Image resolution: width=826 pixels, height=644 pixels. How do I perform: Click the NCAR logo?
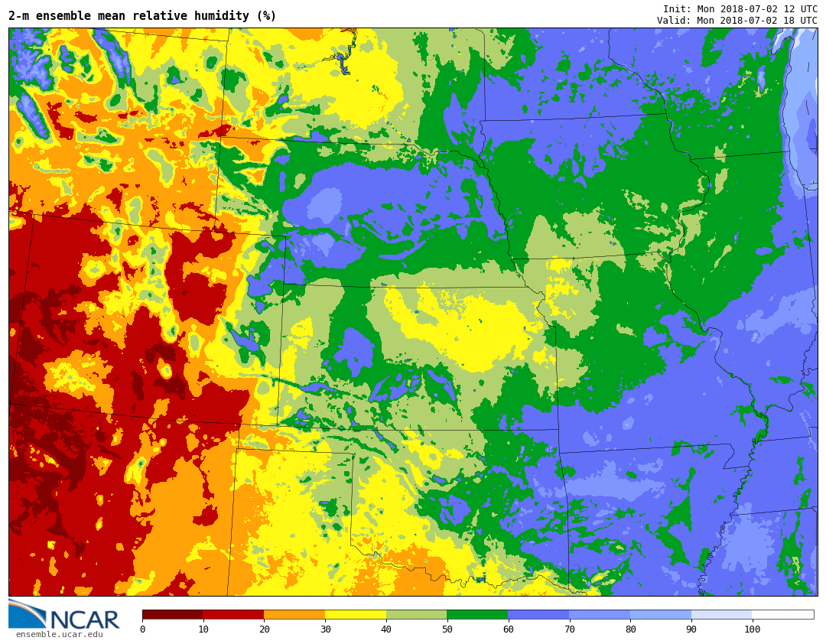(x=63, y=614)
